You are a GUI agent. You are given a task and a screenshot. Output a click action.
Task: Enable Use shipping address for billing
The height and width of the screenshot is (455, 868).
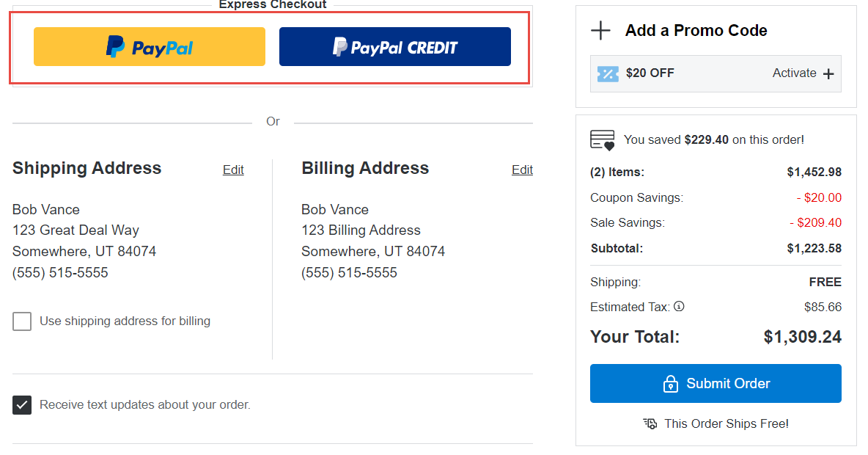pyautogui.click(x=22, y=321)
